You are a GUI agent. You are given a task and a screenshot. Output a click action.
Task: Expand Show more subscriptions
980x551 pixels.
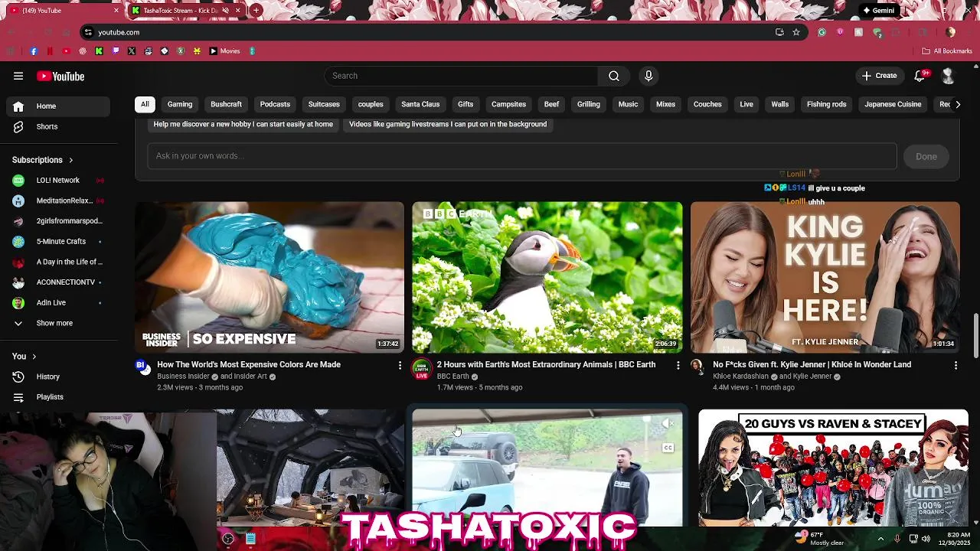click(x=60, y=323)
